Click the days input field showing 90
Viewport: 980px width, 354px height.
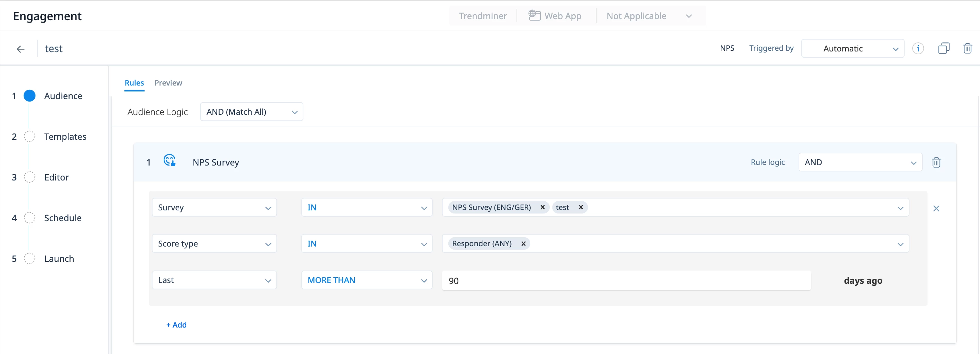(x=626, y=281)
